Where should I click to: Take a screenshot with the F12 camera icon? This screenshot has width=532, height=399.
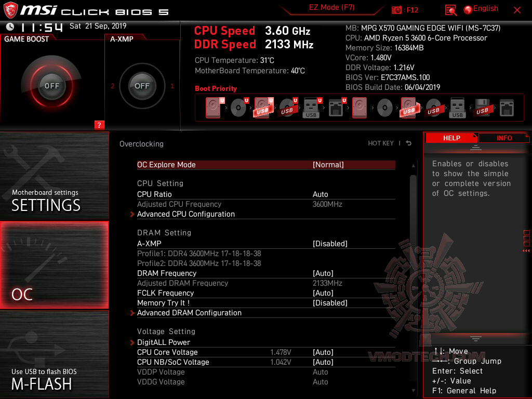click(396, 10)
